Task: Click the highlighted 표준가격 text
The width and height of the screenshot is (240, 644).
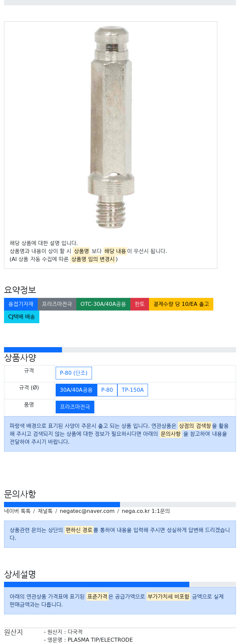Action: 97,597
